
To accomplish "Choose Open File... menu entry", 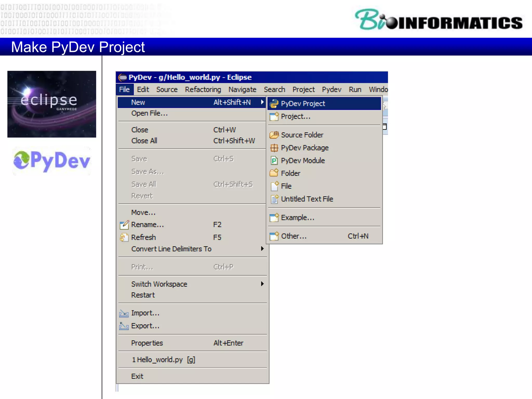I will pos(192,114).
